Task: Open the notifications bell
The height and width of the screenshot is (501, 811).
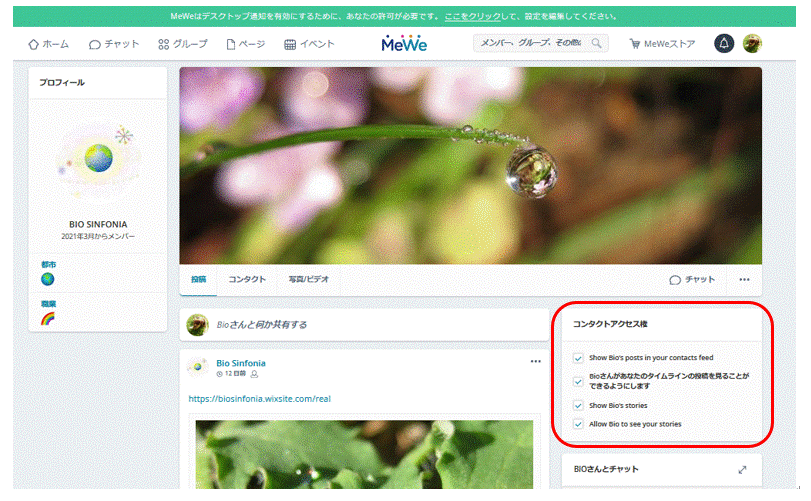Action: pyautogui.click(x=724, y=43)
